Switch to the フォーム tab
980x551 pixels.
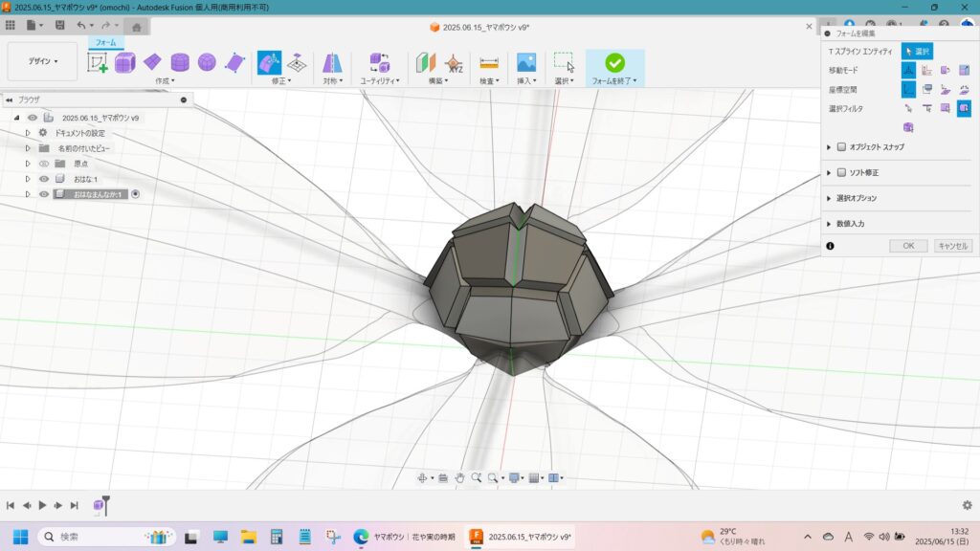[x=105, y=43]
